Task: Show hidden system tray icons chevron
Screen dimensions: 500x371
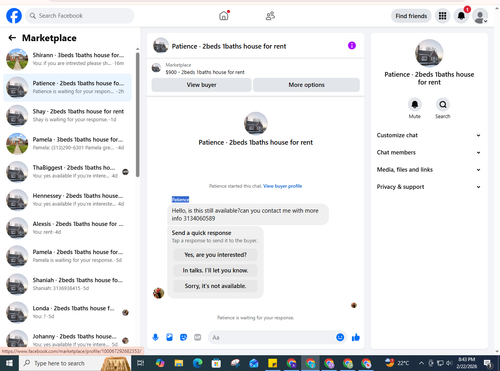Action: coord(421,363)
